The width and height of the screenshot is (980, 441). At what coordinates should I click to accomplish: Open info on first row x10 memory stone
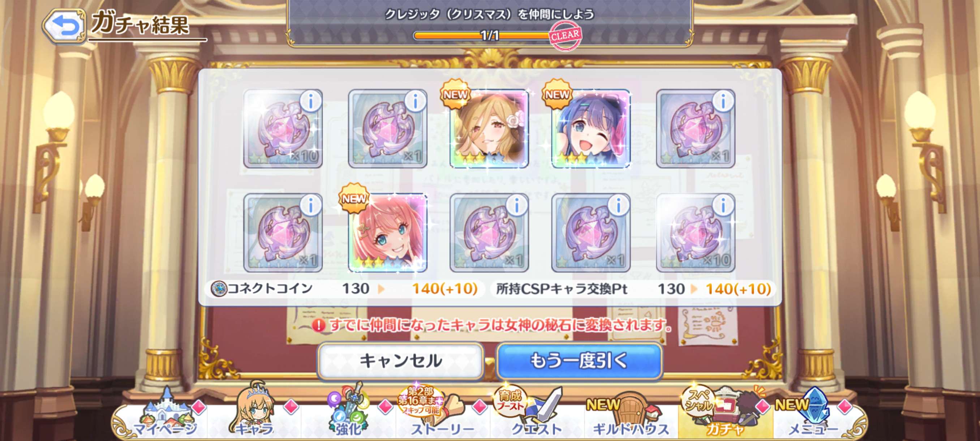click(310, 102)
